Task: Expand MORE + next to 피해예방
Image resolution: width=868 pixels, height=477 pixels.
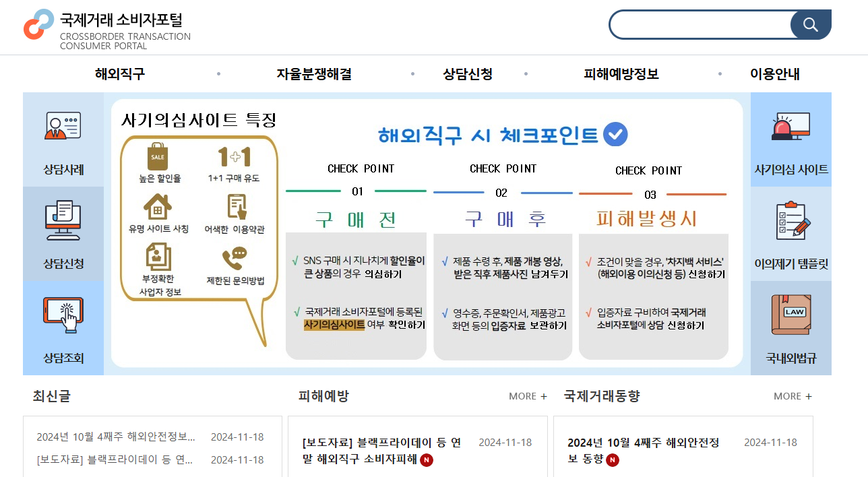Action: tap(528, 396)
